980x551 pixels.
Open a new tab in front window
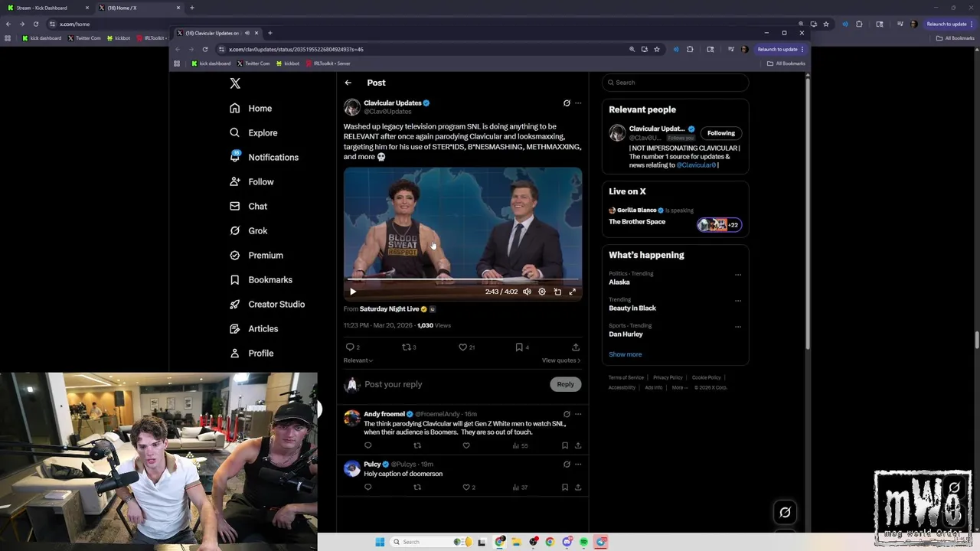(x=269, y=33)
